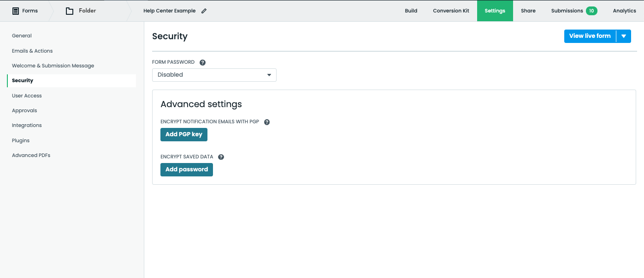This screenshot has height=278, width=644.
Task: Click help icon next to Encrypt Saved Data
Action: click(221, 157)
